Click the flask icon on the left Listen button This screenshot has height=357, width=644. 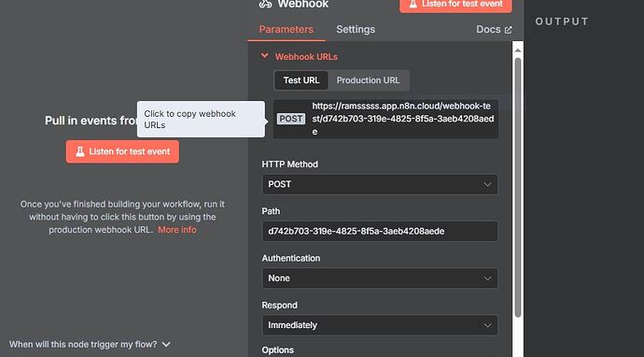(80, 151)
